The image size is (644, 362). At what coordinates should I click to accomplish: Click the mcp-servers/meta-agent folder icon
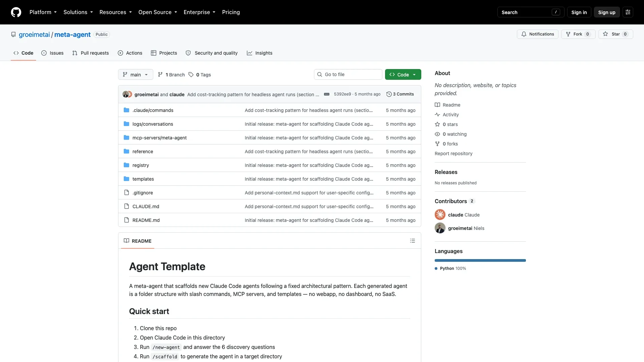pyautogui.click(x=126, y=138)
